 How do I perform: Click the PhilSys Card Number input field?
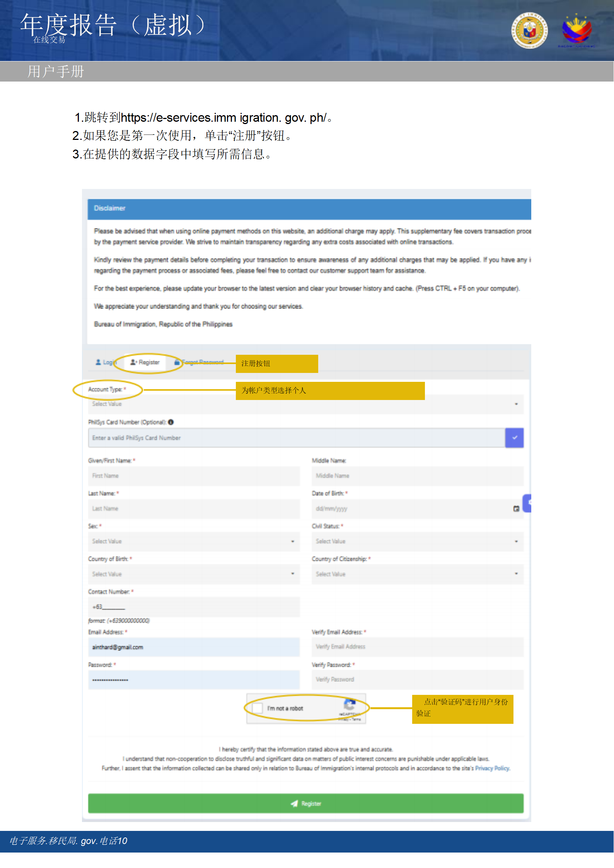point(297,438)
